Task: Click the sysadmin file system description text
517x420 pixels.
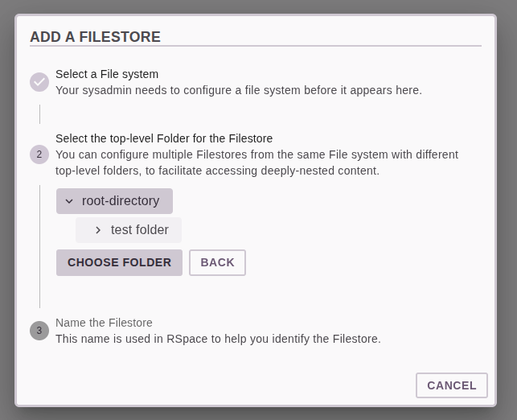Action: 239,90
